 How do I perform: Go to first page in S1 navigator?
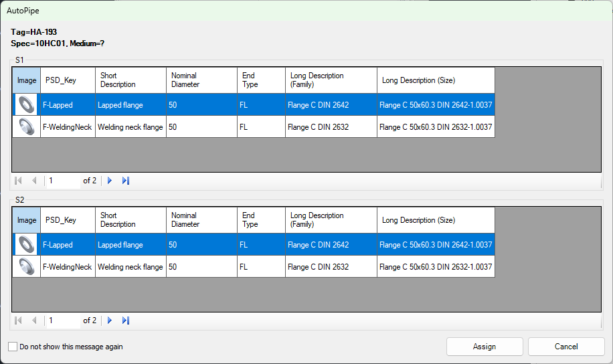[x=18, y=181]
